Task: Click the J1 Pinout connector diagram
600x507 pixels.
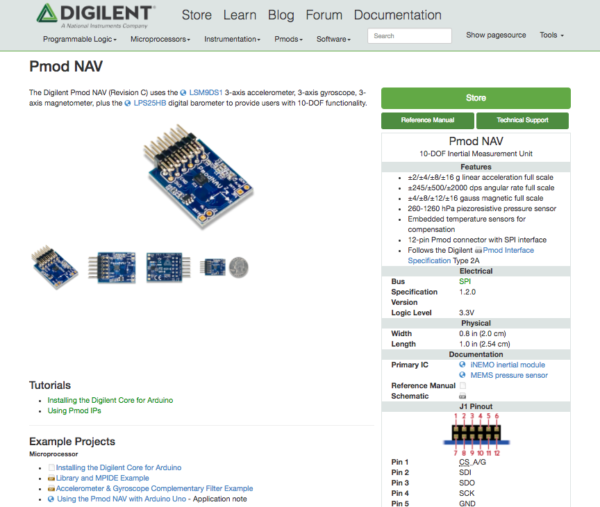Action: (476, 434)
